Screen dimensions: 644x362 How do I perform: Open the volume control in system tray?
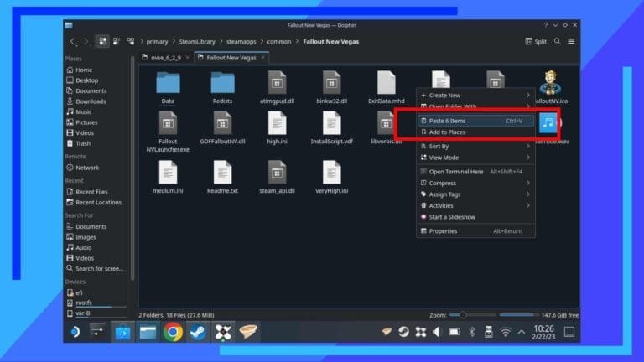[437, 332]
